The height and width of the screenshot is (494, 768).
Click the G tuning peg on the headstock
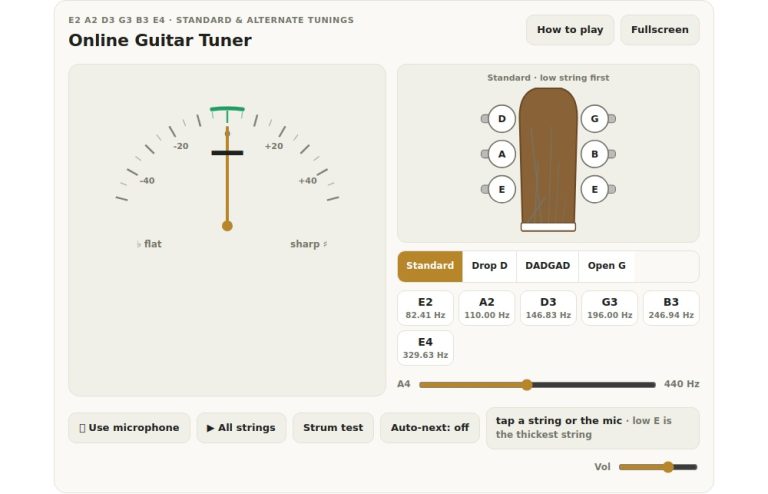[595, 118]
